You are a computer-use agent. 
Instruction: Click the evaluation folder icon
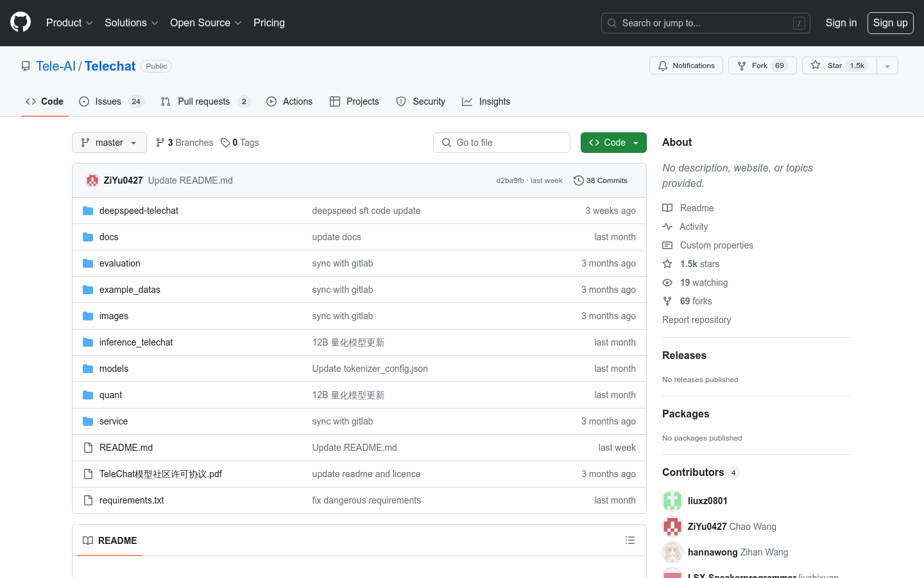pos(88,263)
